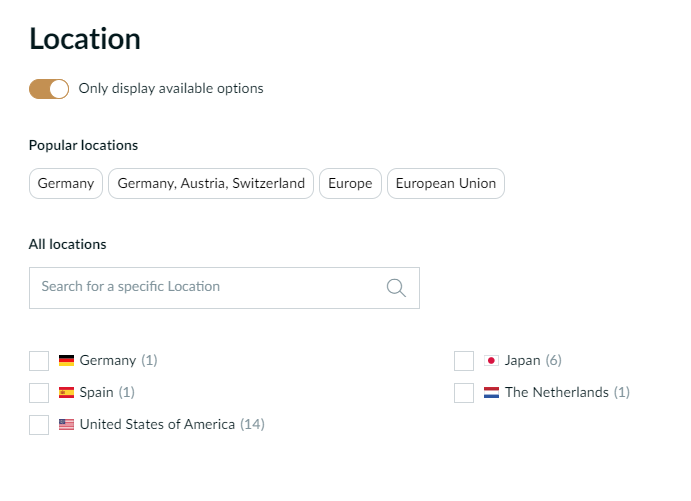Click the Only display available options label
This screenshot has width=691, height=501.
point(171,89)
